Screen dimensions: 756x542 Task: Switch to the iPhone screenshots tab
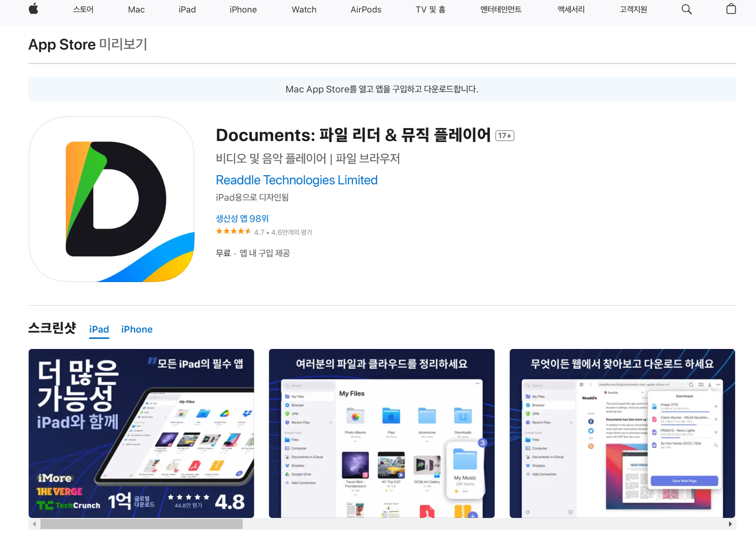pyautogui.click(x=137, y=330)
